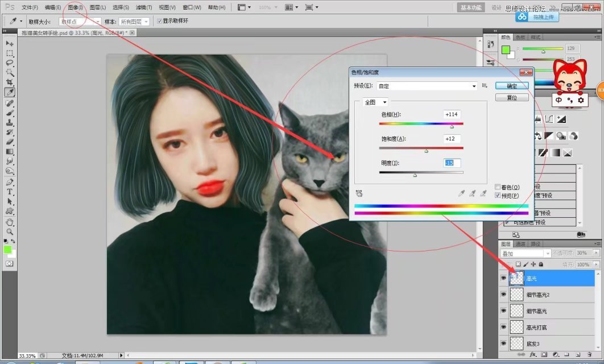604x364 pixels.
Task: Open the 样本 所有图层 dropdown
Action: [x=134, y=22]
